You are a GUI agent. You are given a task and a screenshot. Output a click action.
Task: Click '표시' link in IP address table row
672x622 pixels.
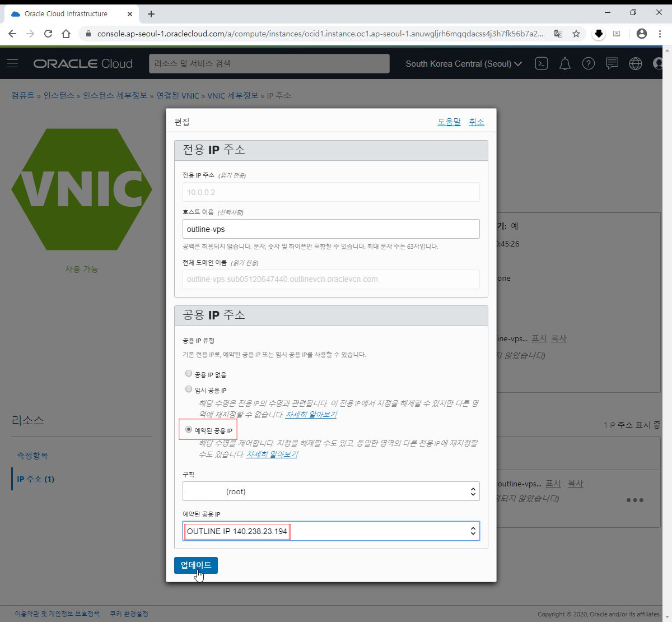pyautogui.click(x=553, y=483)
